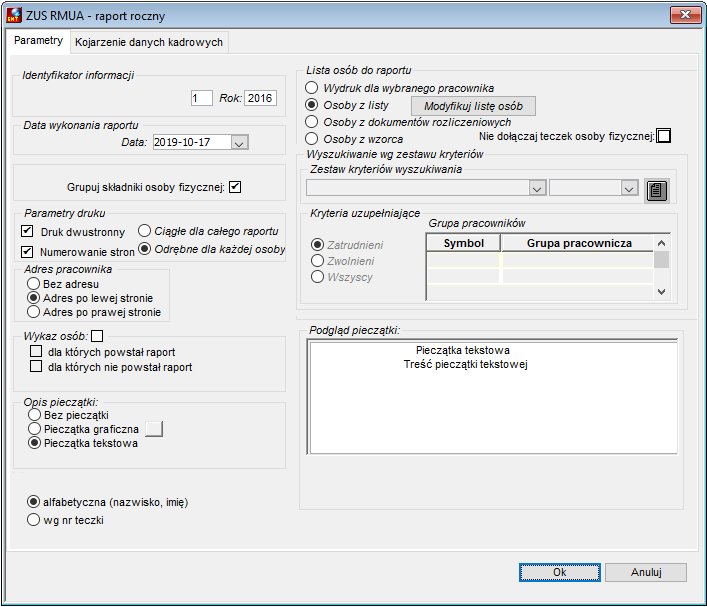
Task: Select Odrębne dla każdej osoby option
Action: 144,249
